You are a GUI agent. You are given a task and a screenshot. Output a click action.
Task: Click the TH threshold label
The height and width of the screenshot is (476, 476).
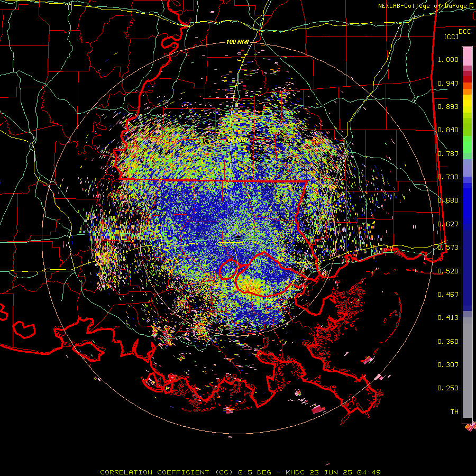coord(454,412)
